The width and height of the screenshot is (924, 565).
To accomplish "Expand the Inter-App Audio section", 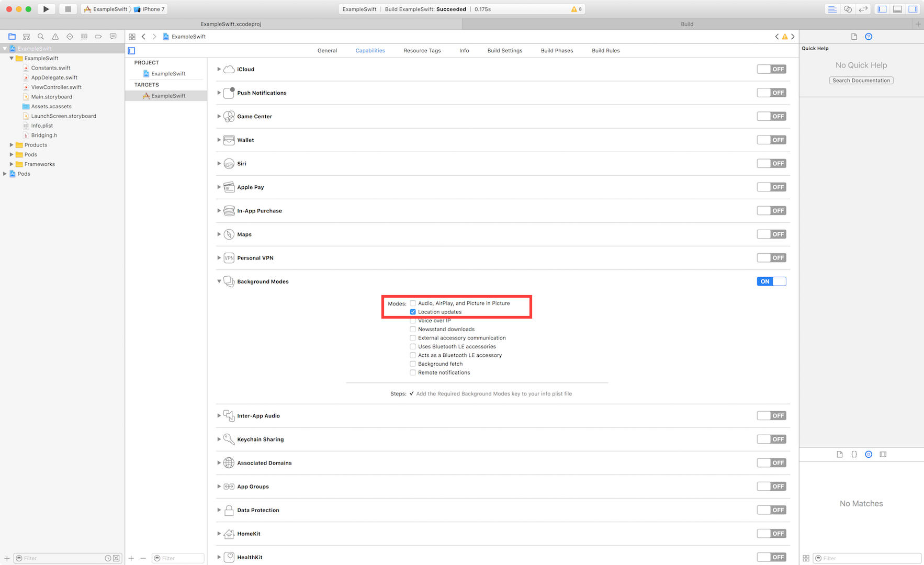I will pos(219,416).
